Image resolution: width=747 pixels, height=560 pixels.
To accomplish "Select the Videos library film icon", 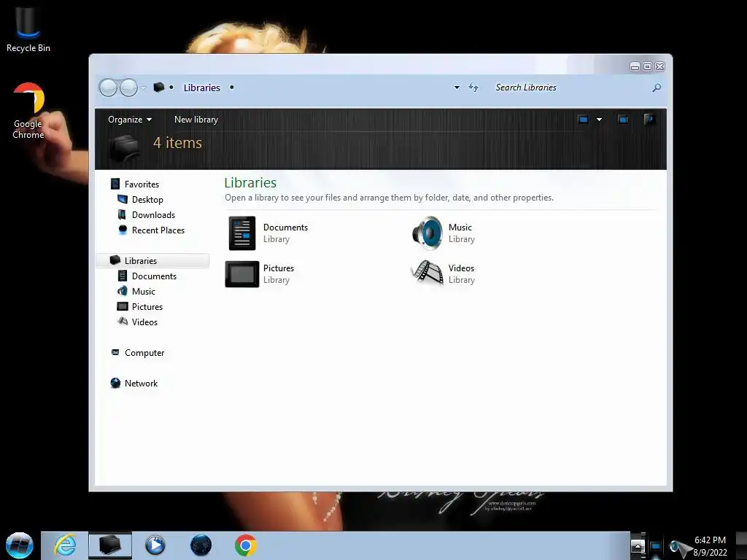I will (x=427, y=273).
